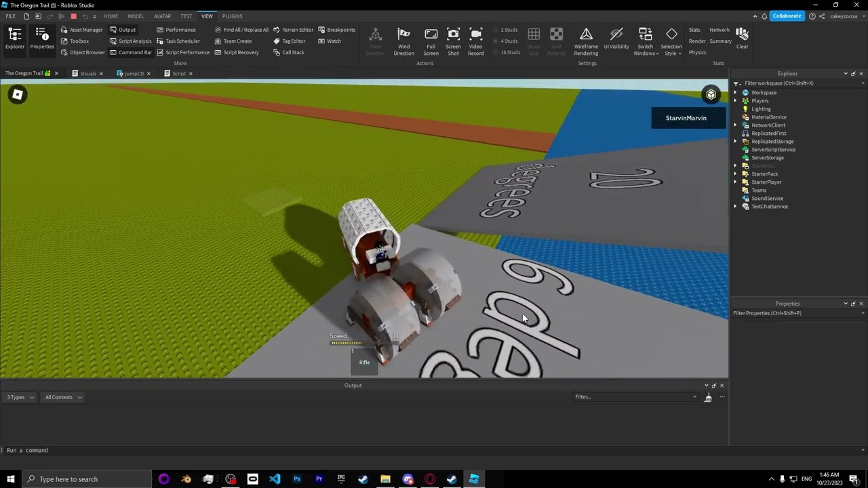Viewport: 868px width, 488px height.
Task: Toggle Physics stats
Action: (x=697, y=52)
